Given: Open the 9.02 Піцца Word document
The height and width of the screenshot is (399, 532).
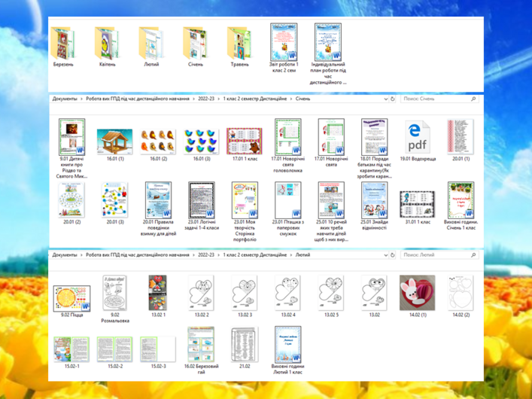Looking at the screenshot, I should pyautogui.click(x=71, y=298).
